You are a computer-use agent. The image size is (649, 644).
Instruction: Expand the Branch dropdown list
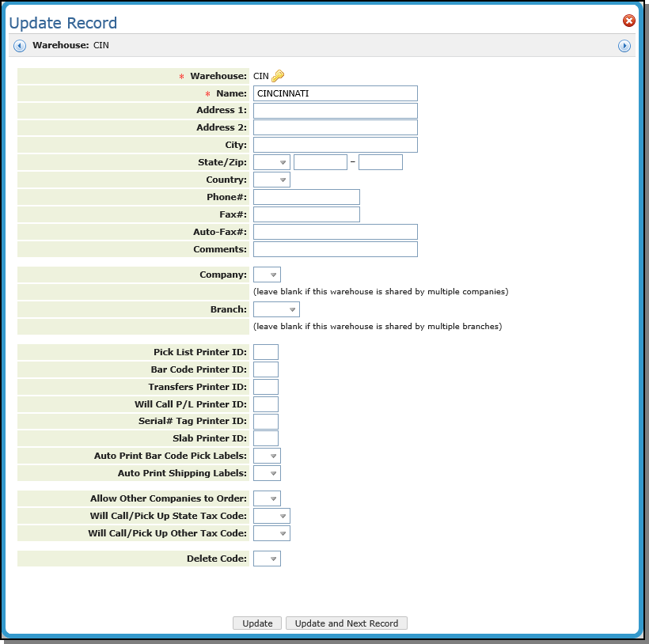click(x=276, y=309)
